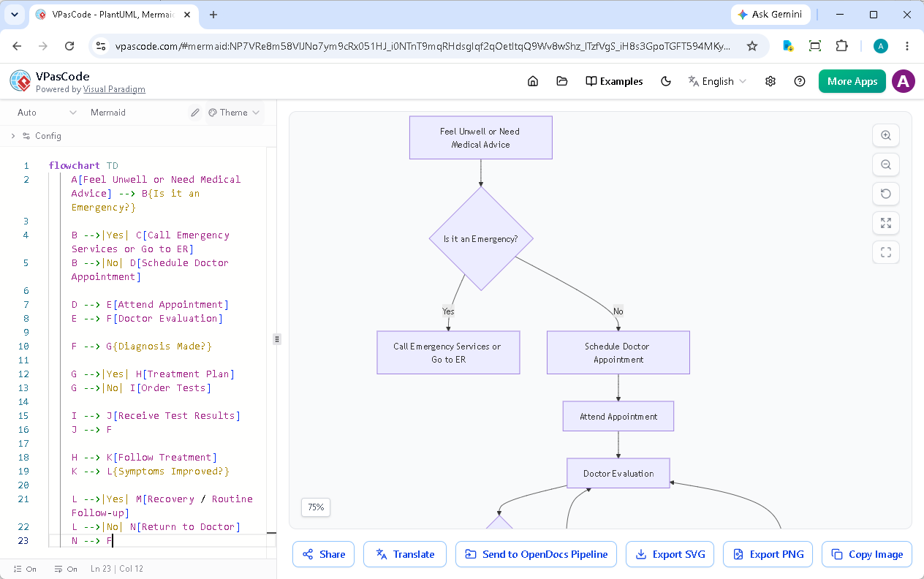The width and height of the screenshot is (924, 579).
Task: Click the Translate button
Action: tap(404, 554)
